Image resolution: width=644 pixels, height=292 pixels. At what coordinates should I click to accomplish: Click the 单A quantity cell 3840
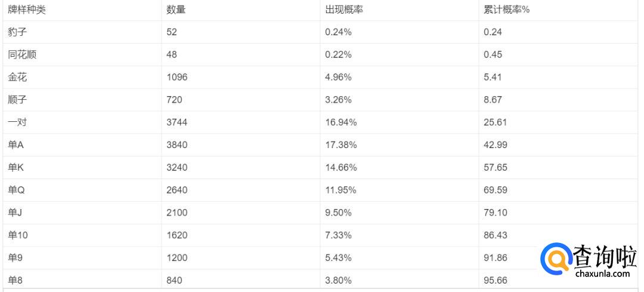[x=177, y=145]
